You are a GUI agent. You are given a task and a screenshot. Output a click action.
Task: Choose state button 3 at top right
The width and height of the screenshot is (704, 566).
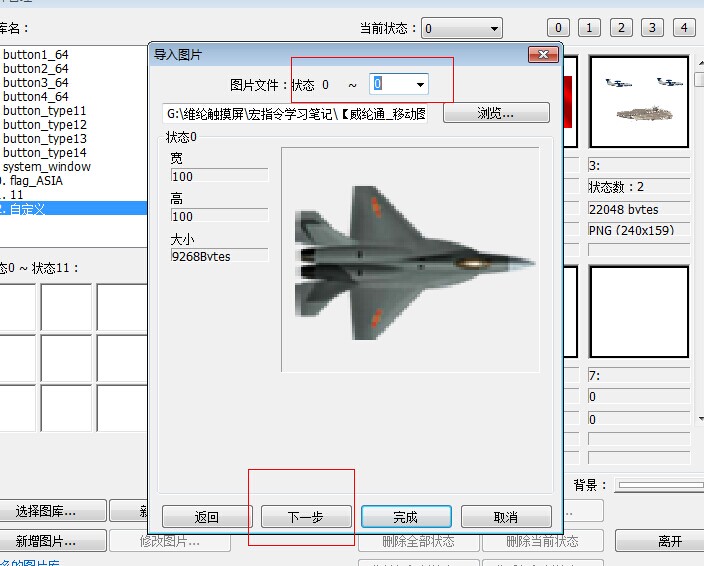click(x=652, y=28)
